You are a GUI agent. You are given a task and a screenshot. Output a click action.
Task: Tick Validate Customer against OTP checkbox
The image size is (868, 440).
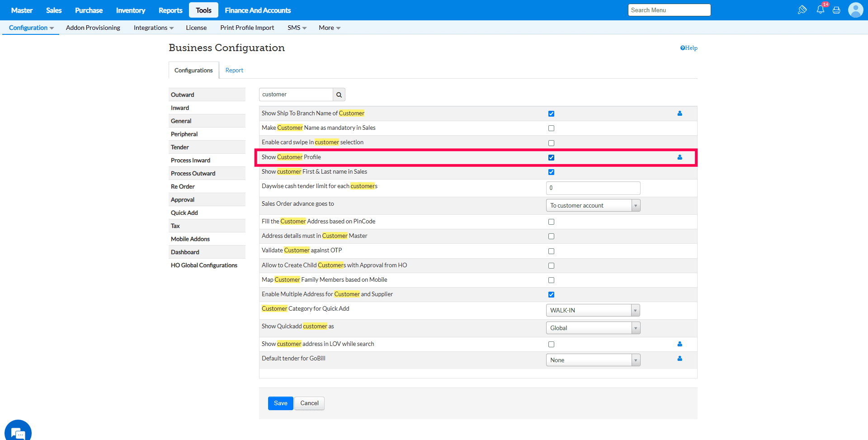click(x=551, y=251)
